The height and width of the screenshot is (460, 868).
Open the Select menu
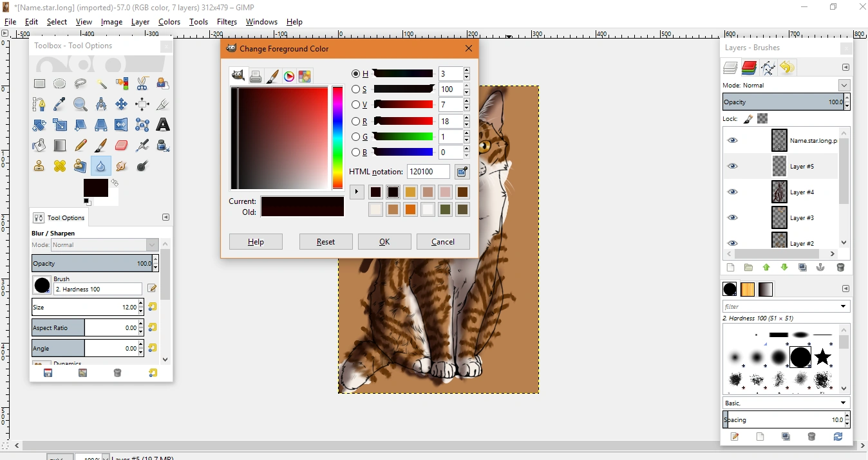coord(57,21)
